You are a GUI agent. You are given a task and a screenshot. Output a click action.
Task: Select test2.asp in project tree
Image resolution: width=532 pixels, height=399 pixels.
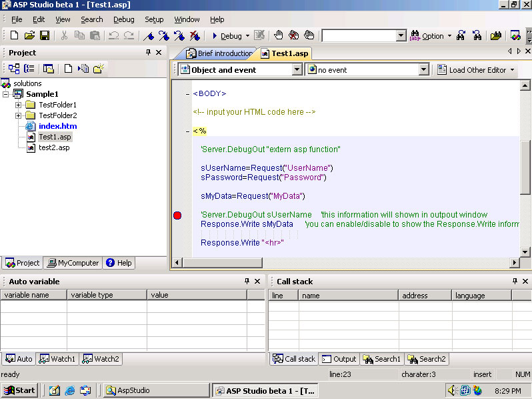54,147
